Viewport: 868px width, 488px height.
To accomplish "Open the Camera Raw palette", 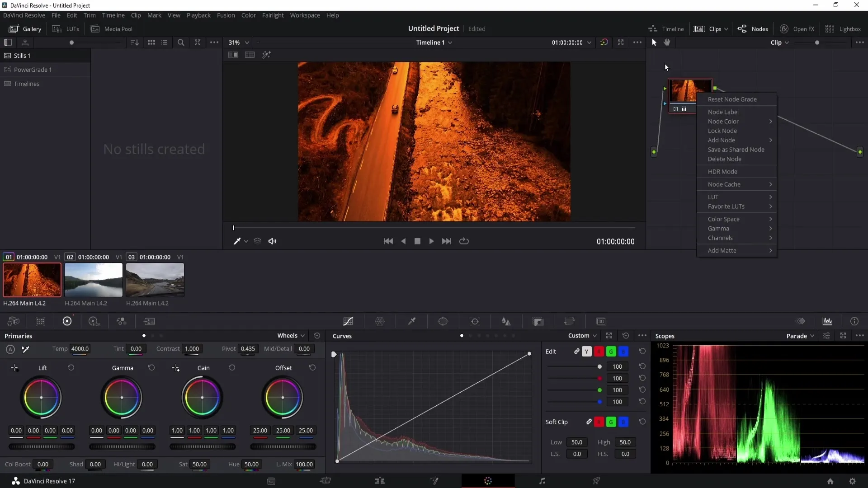I will click(x=14, y=321).
